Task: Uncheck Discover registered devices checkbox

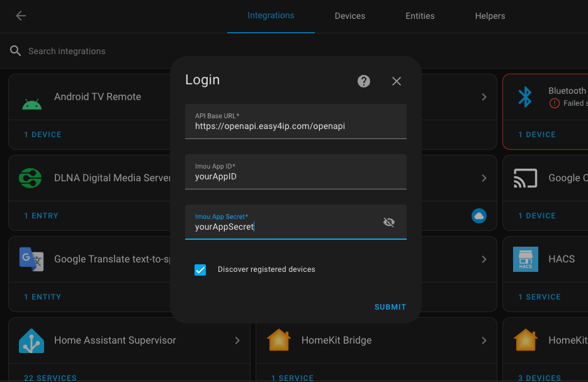Action: click(200, 270)
